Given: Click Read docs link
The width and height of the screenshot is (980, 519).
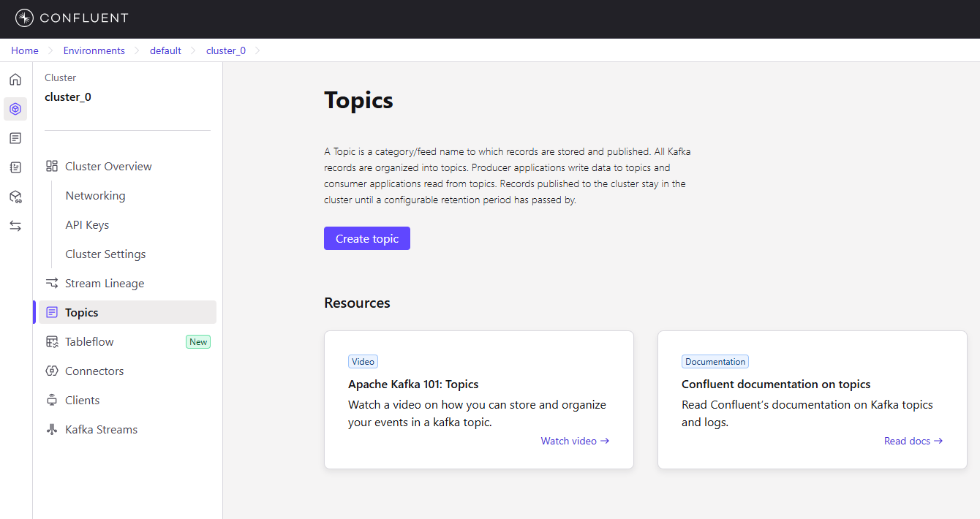Looking at the screenshot, I should pos(913,441).
